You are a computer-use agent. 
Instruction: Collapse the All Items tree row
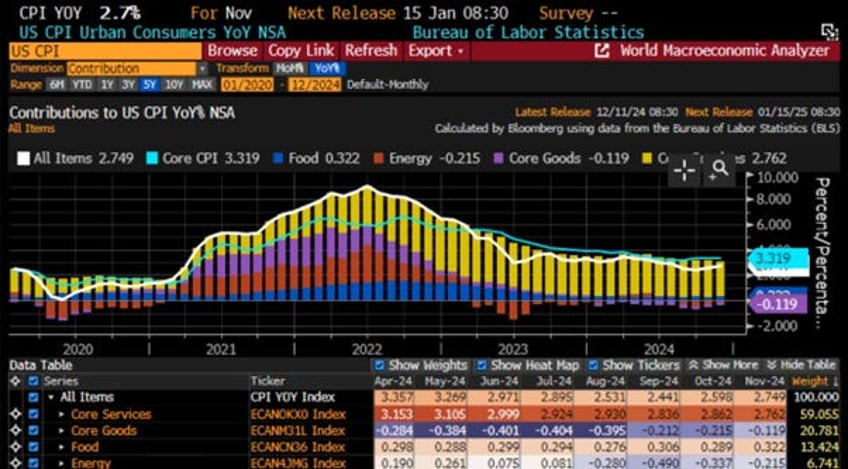51,398
